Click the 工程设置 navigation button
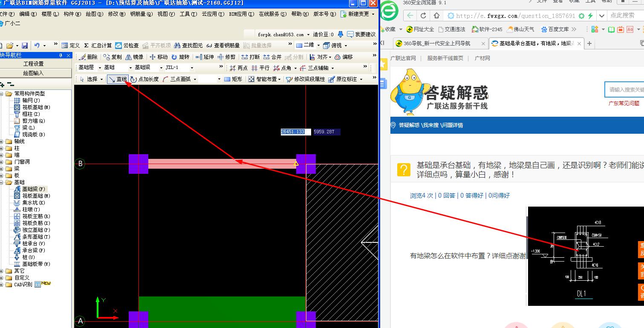644x328 pixels. (34, 64)
